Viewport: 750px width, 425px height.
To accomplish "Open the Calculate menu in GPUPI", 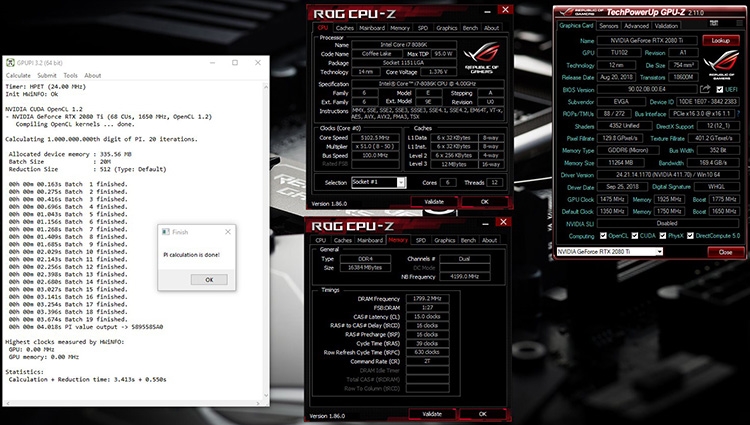I will coord(18,76).
